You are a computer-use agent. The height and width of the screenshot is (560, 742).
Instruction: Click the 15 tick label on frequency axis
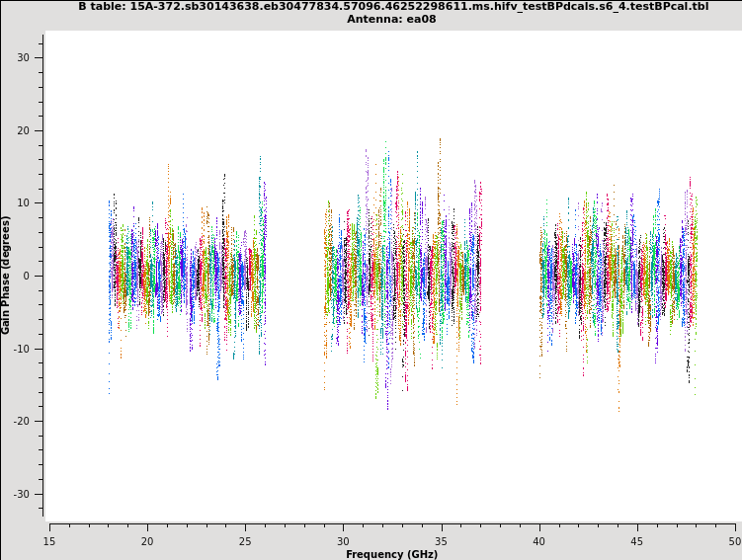click(49, 541)
